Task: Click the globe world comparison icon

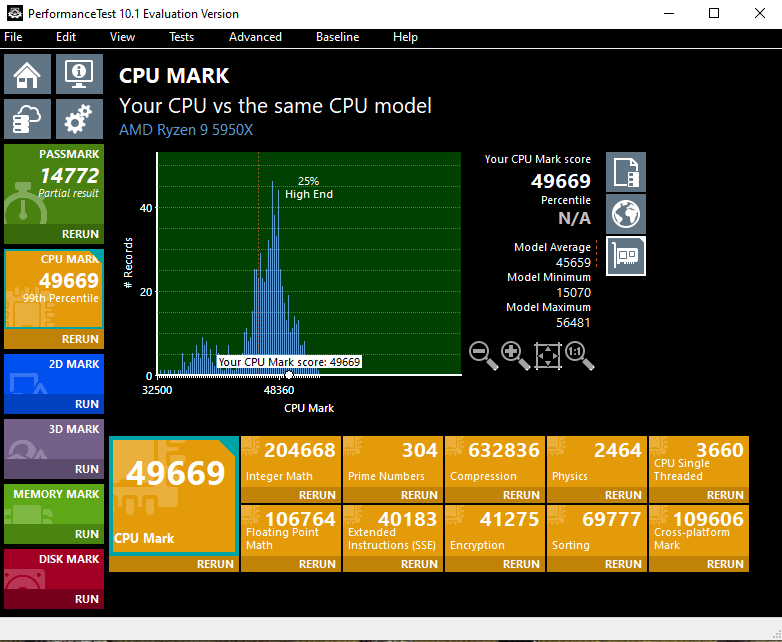Action: point(626,214)
